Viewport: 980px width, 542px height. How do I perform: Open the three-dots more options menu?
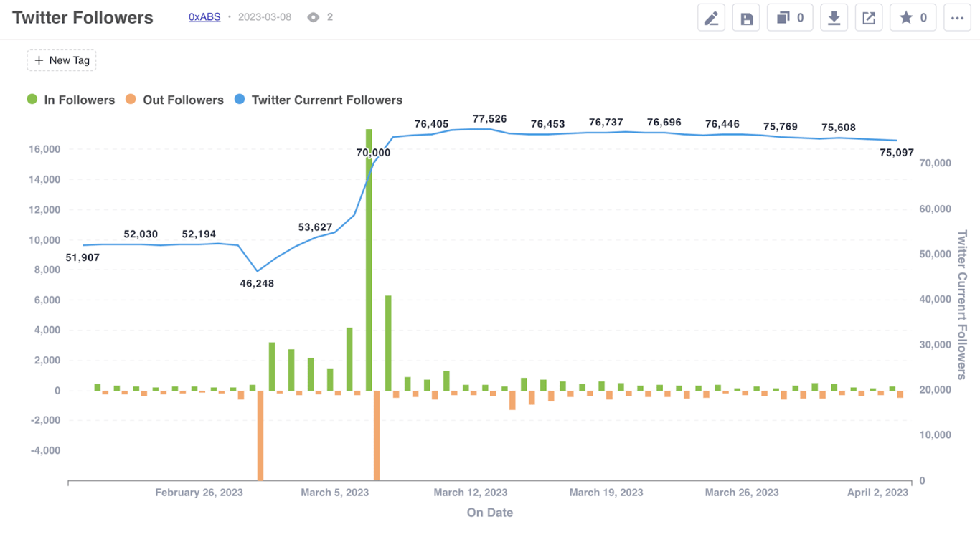pos(958,18)
